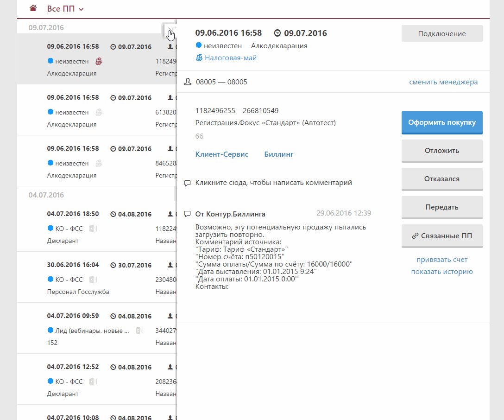Image resolution: width=504 pixels, height=420 pixels.
Task: Open the 'Биллинг' link
Action: [x=279, y=154]
